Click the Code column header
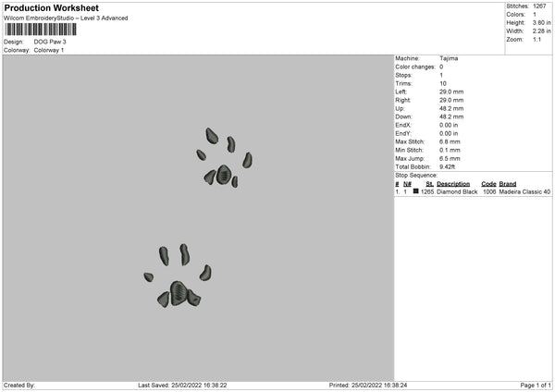The height and width of the screenshot is (392, 555). click(488, 184)
